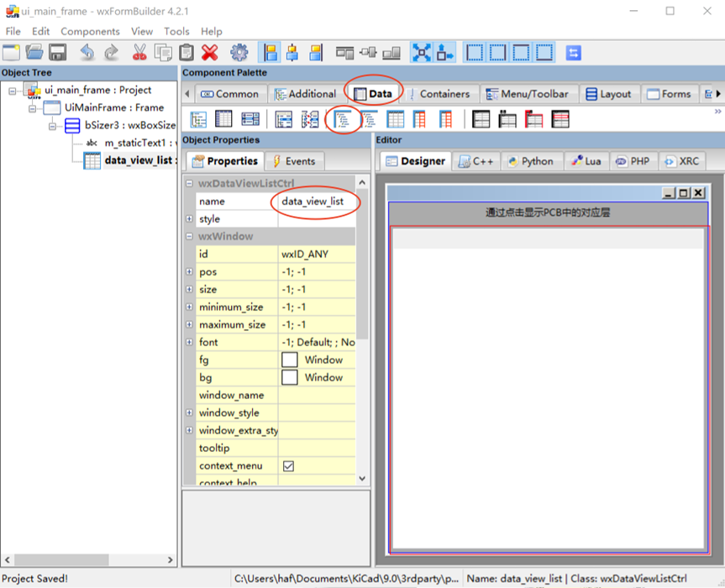Center the widget horizontally
Screen dimensions: 725x588
tap(292, 53)
